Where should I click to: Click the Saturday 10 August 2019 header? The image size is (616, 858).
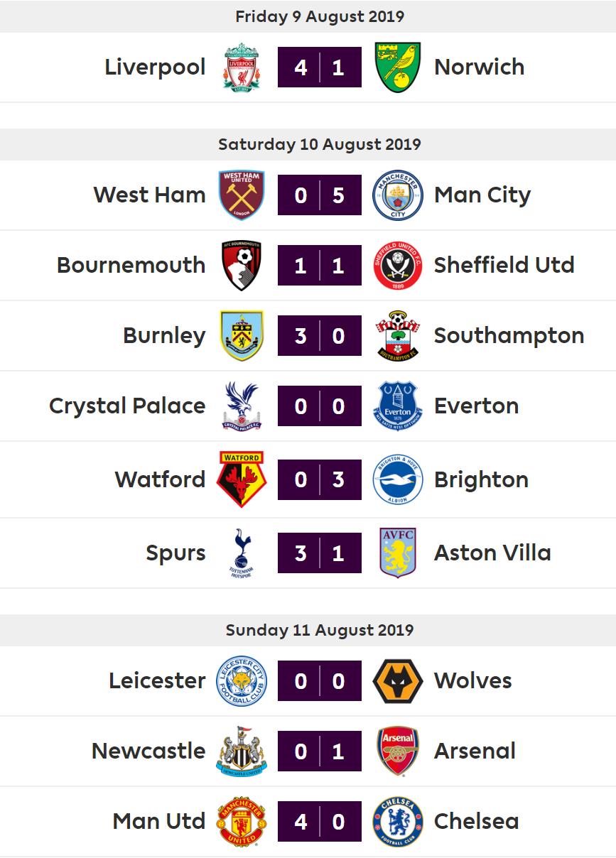coord(320,144)
